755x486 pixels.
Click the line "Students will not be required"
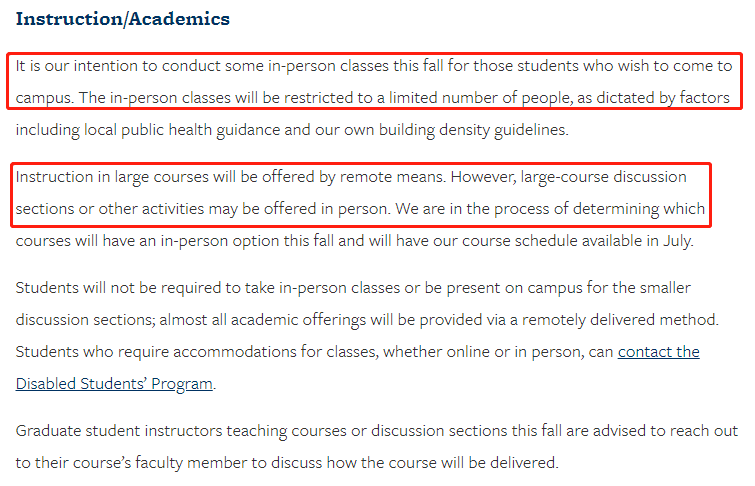(x=353, y=288)
